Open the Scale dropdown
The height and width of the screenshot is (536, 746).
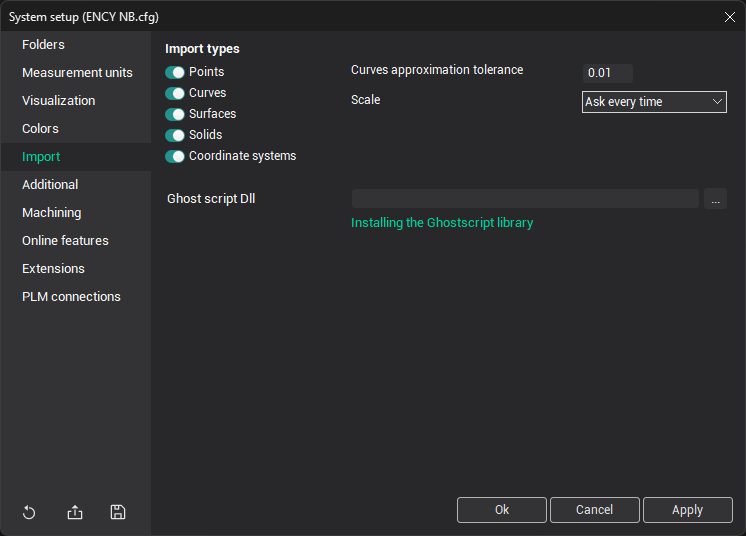[x=654, y=102]
